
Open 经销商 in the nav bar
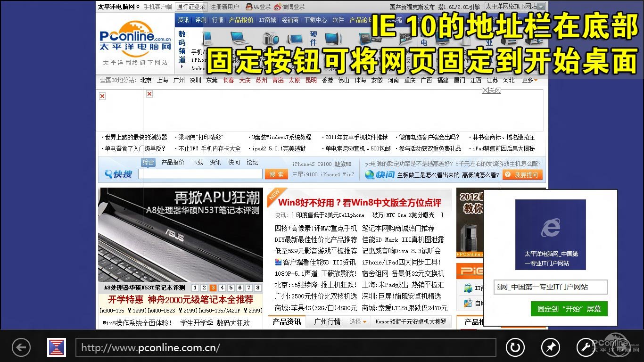[x=290, y=20]
